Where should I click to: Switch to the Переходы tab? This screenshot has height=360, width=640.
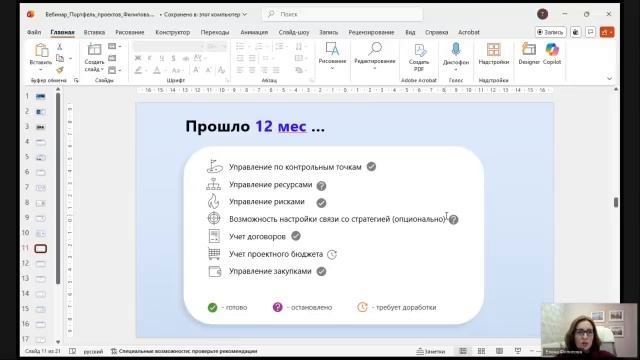(x=215, y=32)
